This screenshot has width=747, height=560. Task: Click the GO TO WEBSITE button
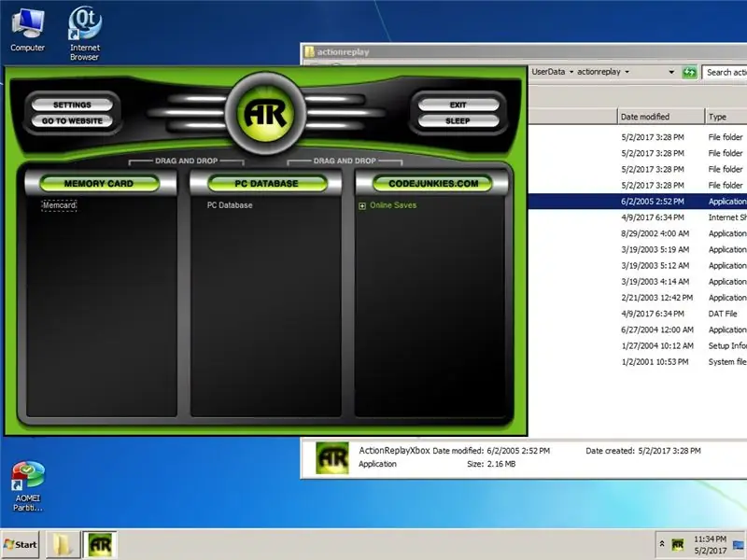tap(72, 121)
